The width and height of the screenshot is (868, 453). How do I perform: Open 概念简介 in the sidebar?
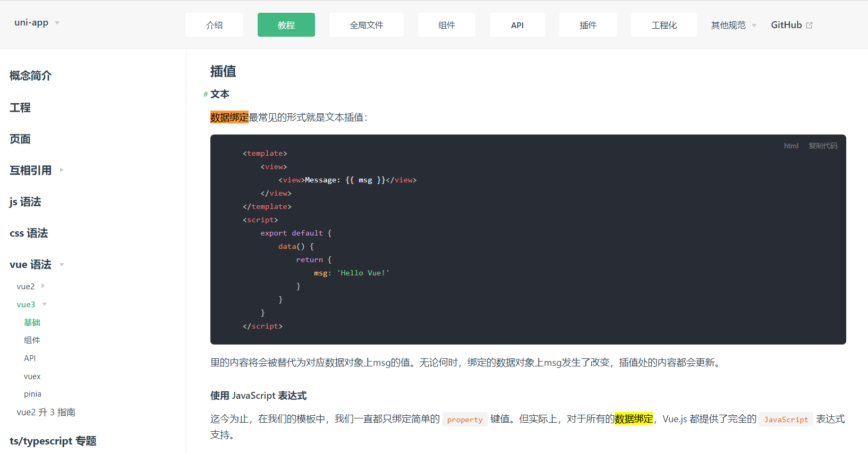pos(31,75)
